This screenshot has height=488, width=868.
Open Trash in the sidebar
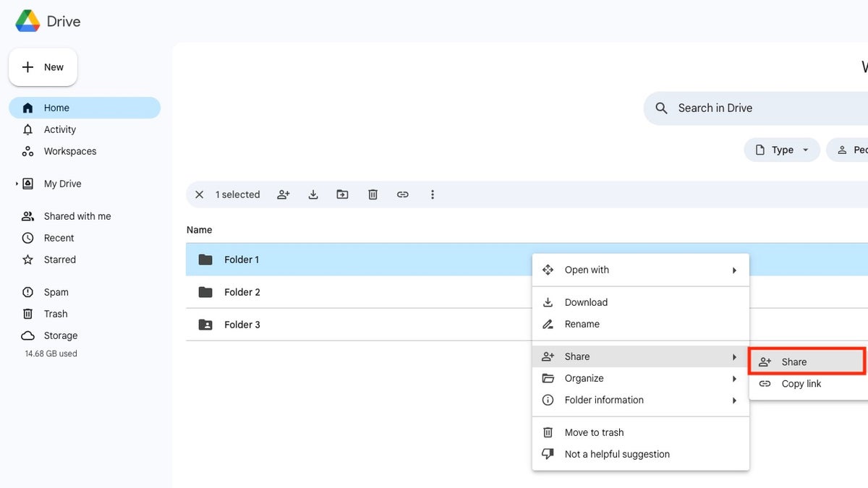(x=55, y=314)
